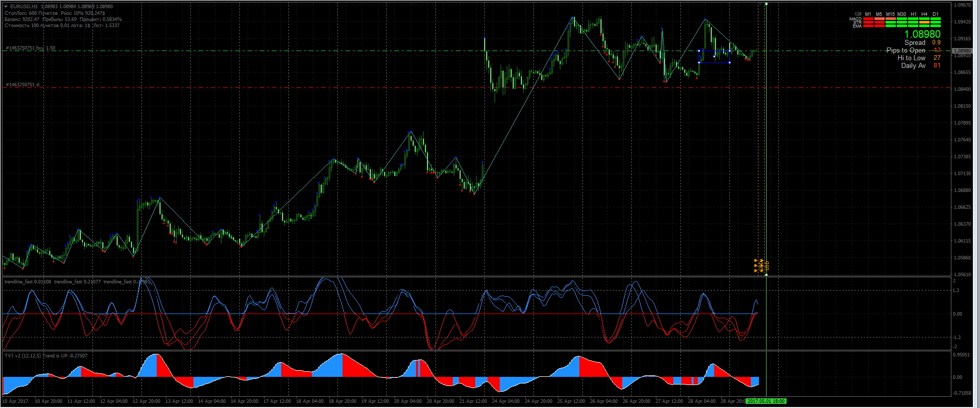Click the M1 timeframe header in signal panel
Screen dimensions: 980x408
pos(868,14)
